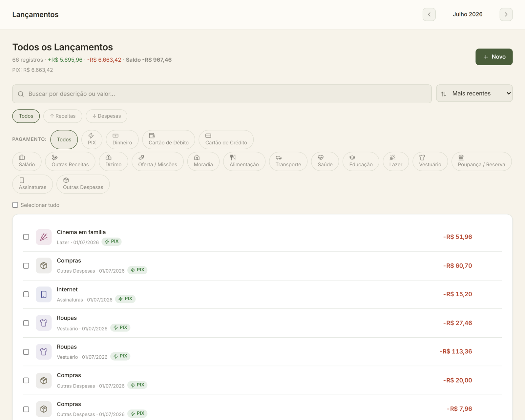
Task: Open the Mais recentes sort dropdown
Action: pyautogui.click(x=474, y=94)
